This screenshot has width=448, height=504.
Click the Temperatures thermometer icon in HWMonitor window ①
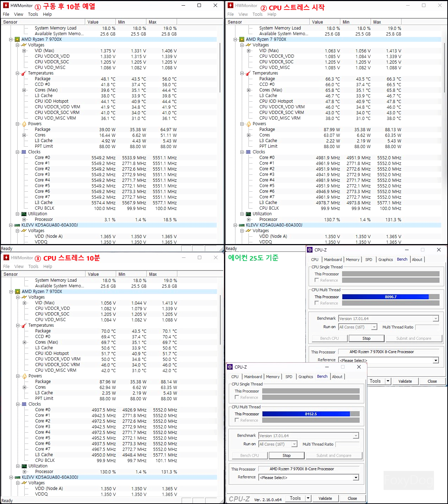point(24,73)
